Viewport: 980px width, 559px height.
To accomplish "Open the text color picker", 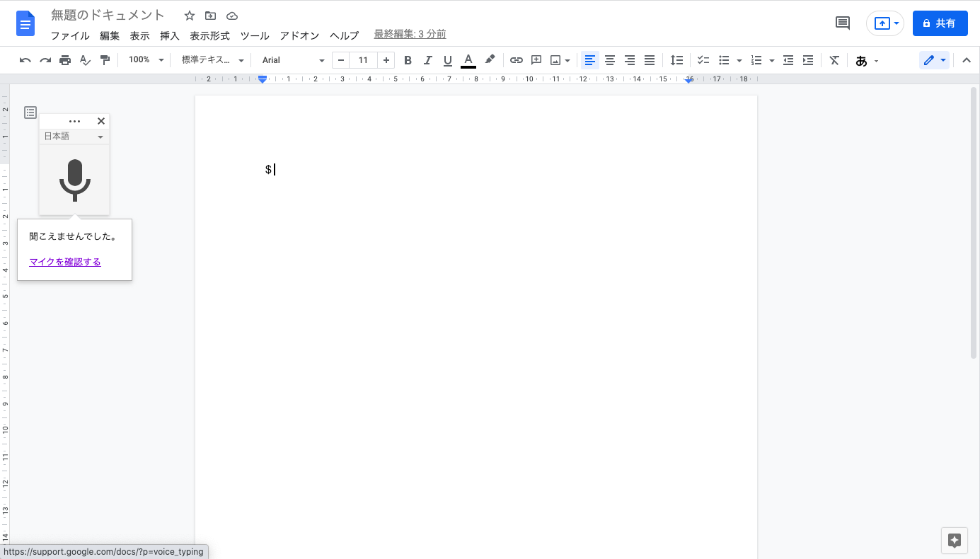I will (x=468, y=60).
